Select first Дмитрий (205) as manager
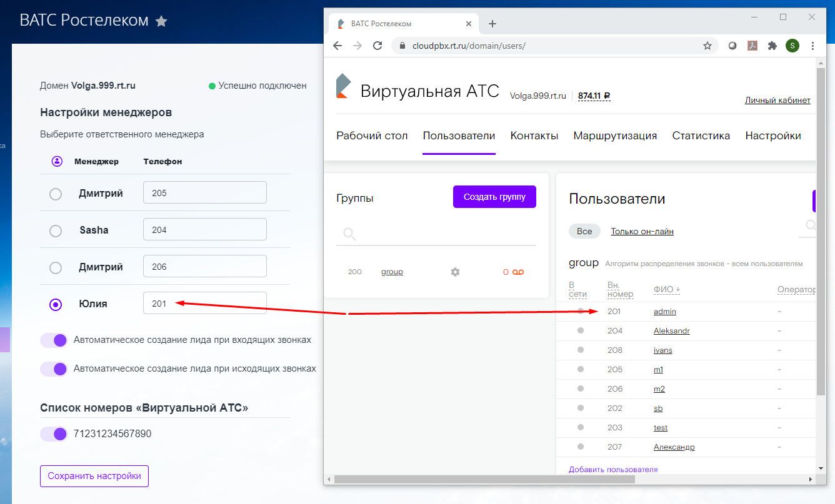Screen dimensions: 835x504 pos(56,194)
